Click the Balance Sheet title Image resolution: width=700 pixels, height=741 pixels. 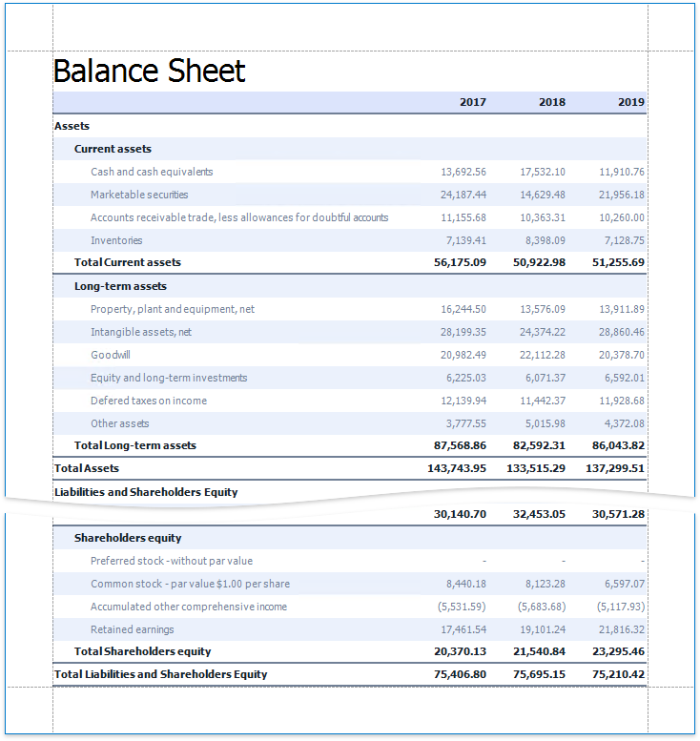(x=150, y=72)
